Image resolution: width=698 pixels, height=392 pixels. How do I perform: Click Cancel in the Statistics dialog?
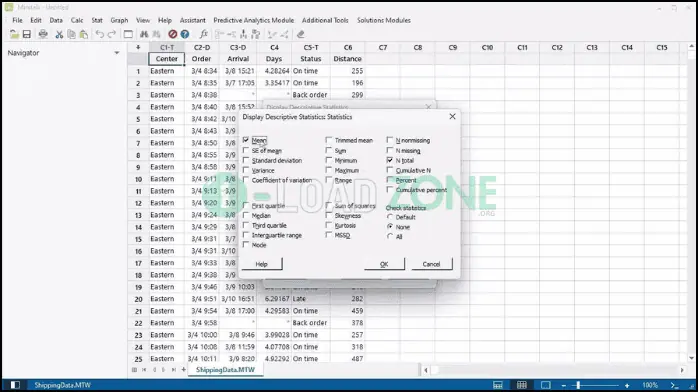431,264
